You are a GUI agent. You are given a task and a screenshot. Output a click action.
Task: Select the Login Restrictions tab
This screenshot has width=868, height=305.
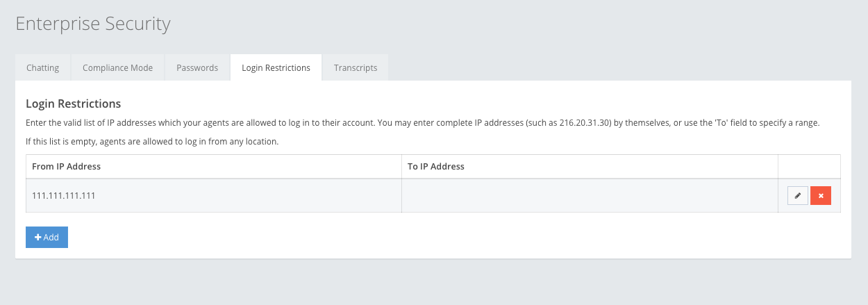276,68
